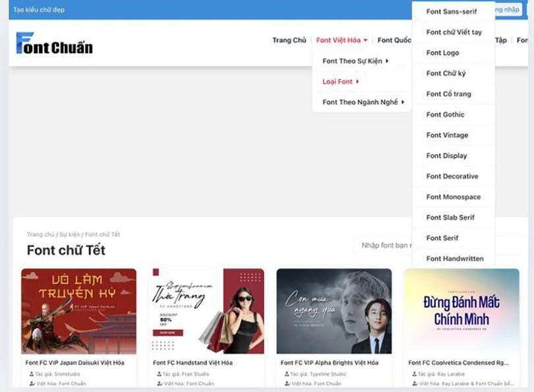Open Font FC VIP Alpha Brights Việt Hóa link
534x392 pixels.
point(329,362)
